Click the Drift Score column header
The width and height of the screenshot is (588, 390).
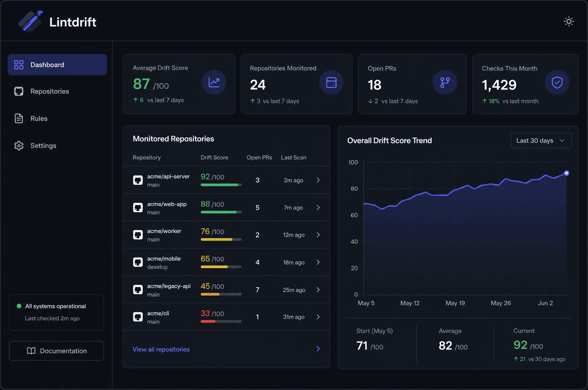(214, 157)
